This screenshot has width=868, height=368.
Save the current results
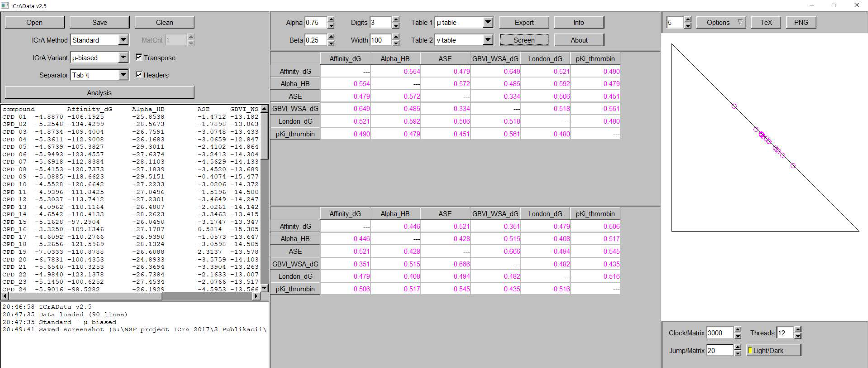tap(99, 22)
